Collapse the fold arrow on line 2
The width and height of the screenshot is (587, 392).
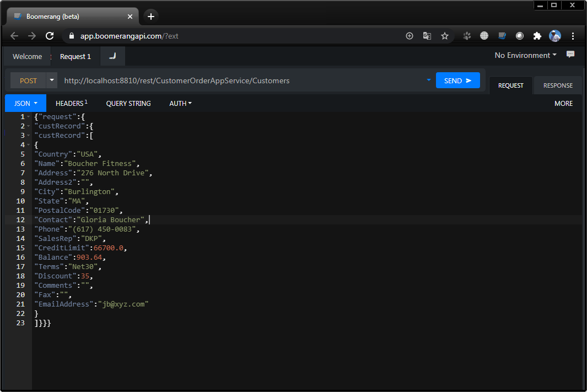click(29, 126)
